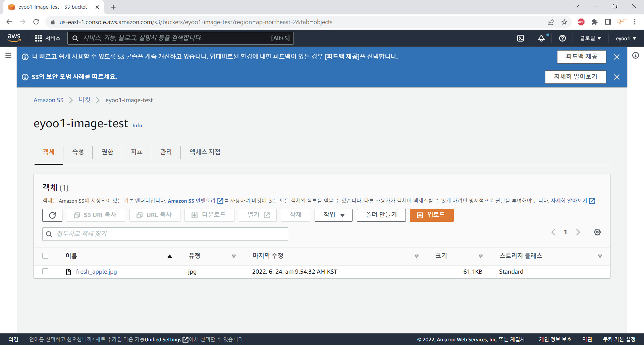Open the AWS home logo
The width and height of the screenshot is (644, 345).
(14, 38)
